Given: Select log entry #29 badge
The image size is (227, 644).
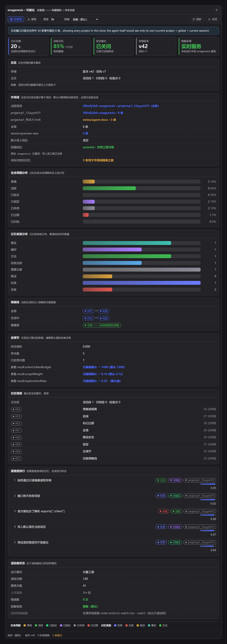Looking at the screenshot, I should click(x=16, y=444).
